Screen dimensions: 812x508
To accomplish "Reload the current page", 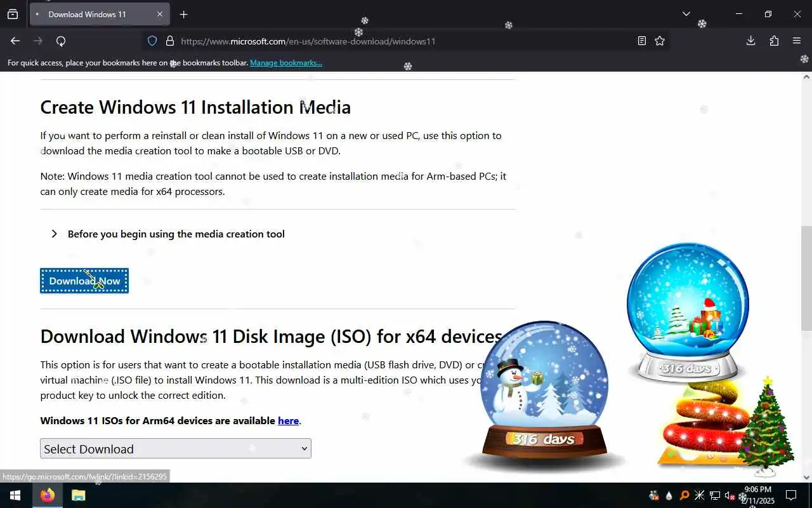I will [x=61, y=41].
